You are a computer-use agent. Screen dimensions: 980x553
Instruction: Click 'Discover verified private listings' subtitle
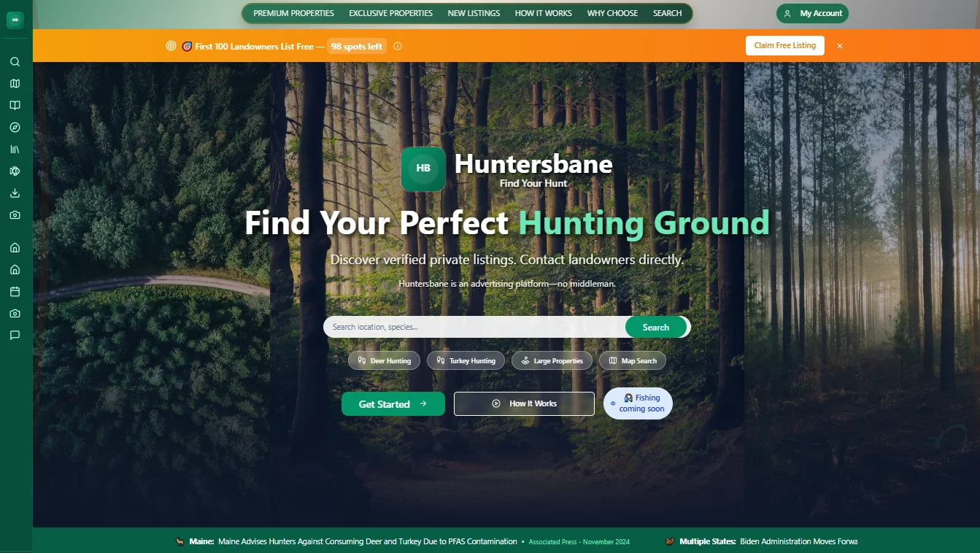507,260
